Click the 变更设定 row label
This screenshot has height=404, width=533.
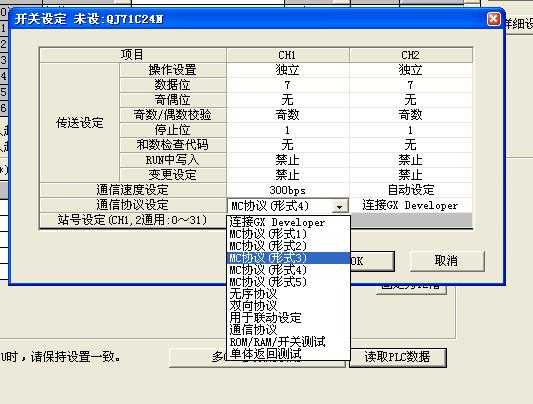(173, 175)
